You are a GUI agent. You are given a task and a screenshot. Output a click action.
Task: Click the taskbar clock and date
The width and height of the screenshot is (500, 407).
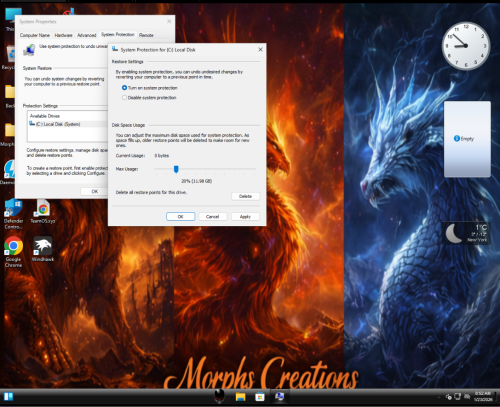[483, 396]
